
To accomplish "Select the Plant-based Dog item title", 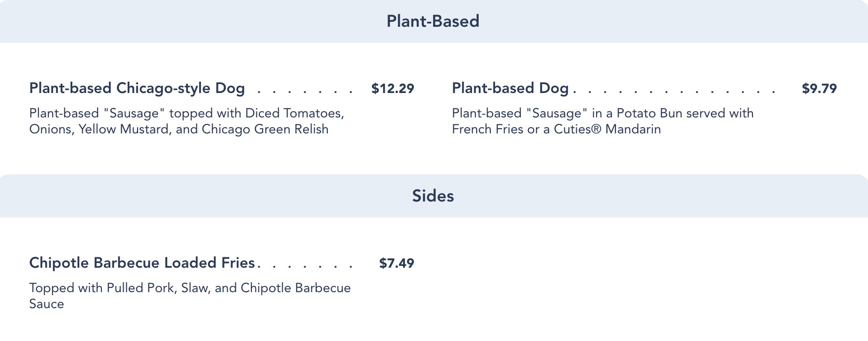I will point(510,88).
